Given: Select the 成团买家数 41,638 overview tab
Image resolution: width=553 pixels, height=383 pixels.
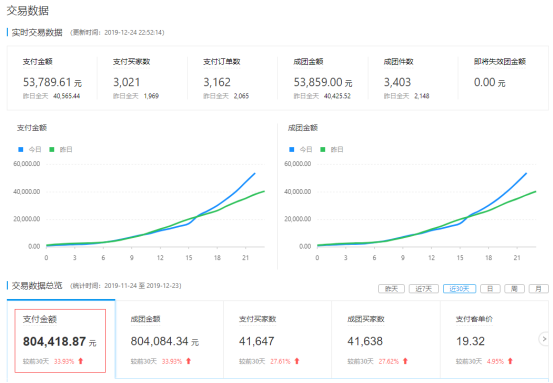Looking at the screenshot, I should click(386, 340).
